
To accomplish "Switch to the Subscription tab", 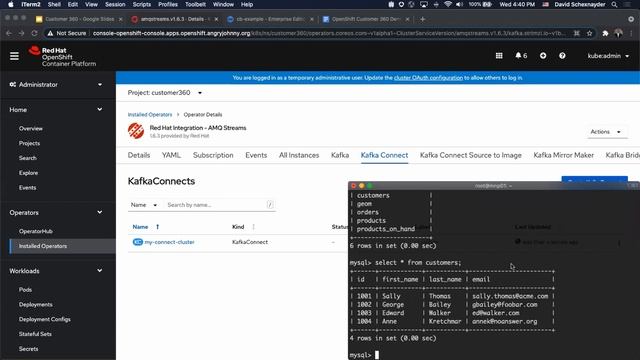I will click(x=213, y=155).
